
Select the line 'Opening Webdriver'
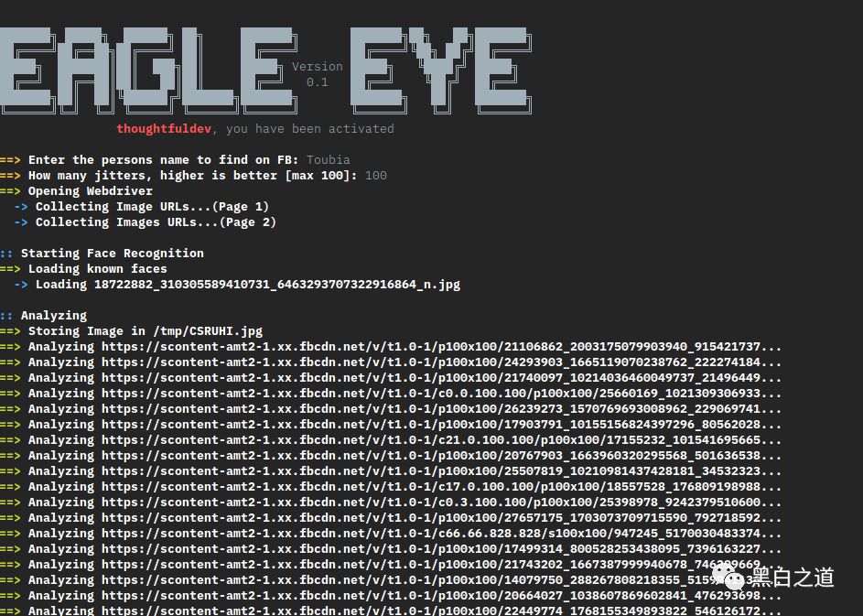(x=91, y=191)
